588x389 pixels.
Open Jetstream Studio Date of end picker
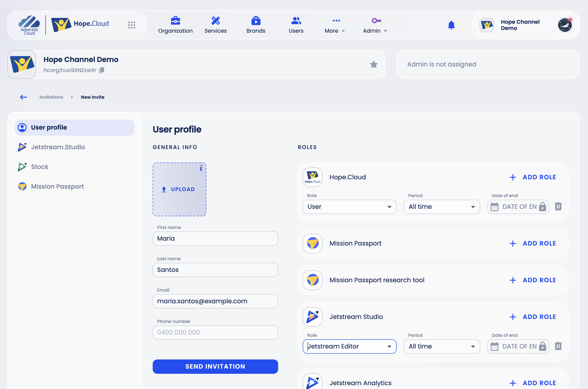[x=518, y=346]
